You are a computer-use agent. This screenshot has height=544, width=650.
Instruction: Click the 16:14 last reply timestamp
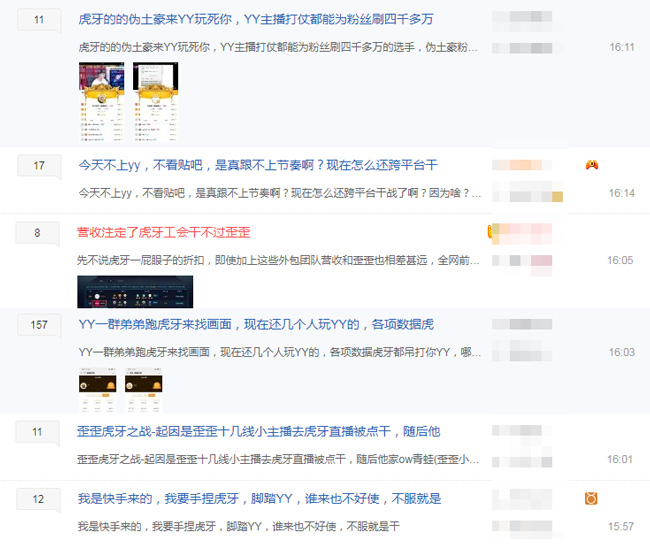[621, 193]
